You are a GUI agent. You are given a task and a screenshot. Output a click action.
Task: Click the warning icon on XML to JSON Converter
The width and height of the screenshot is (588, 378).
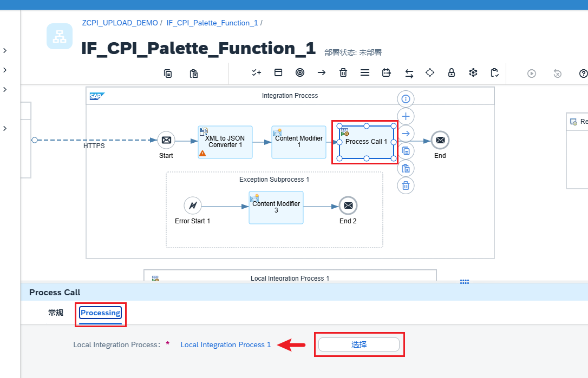pos(202,153)
